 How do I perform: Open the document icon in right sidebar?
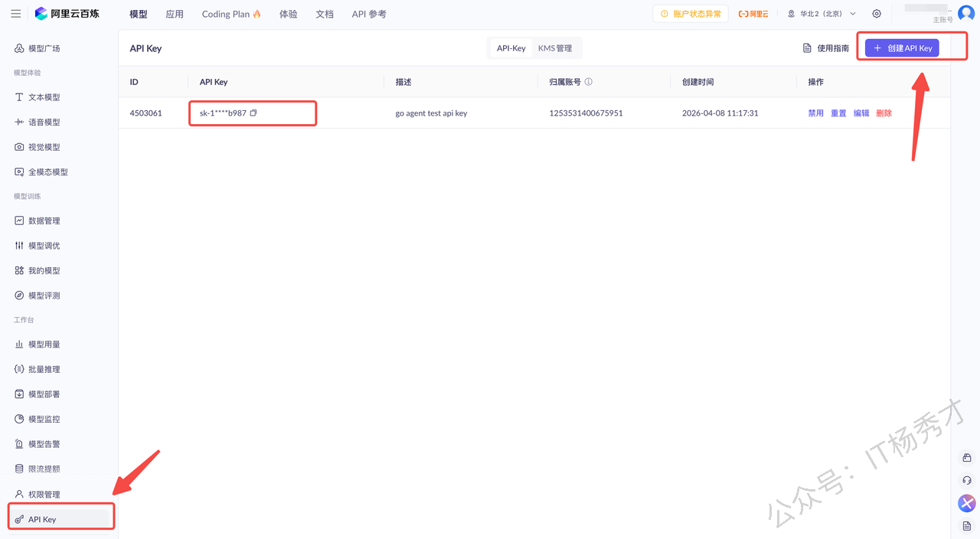[x=967, y=526]
